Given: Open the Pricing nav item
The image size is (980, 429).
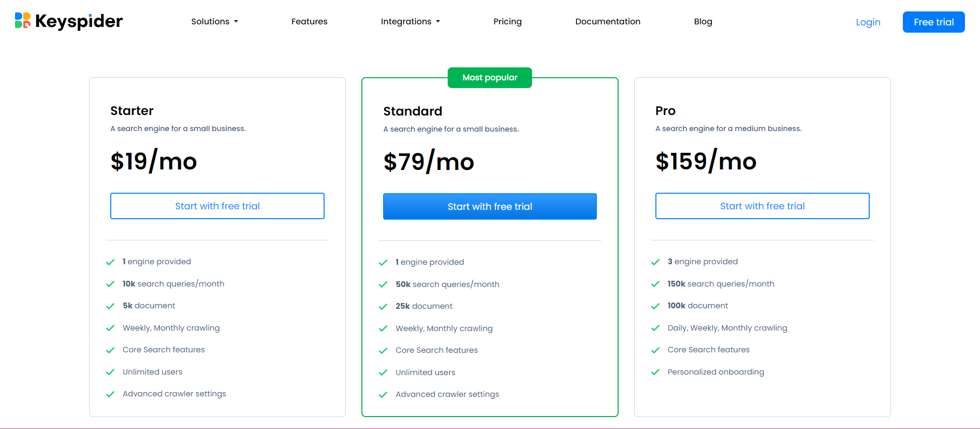Looking at the screenshot, I should point(507,22).
